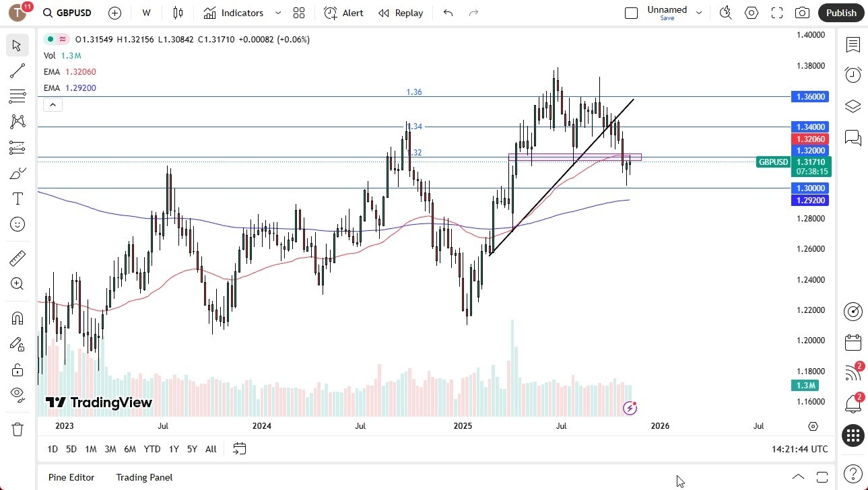Select the Text drawing tool
Viewport: 868px width, 490px height.
pyautogui.click(x=18, y=198)
